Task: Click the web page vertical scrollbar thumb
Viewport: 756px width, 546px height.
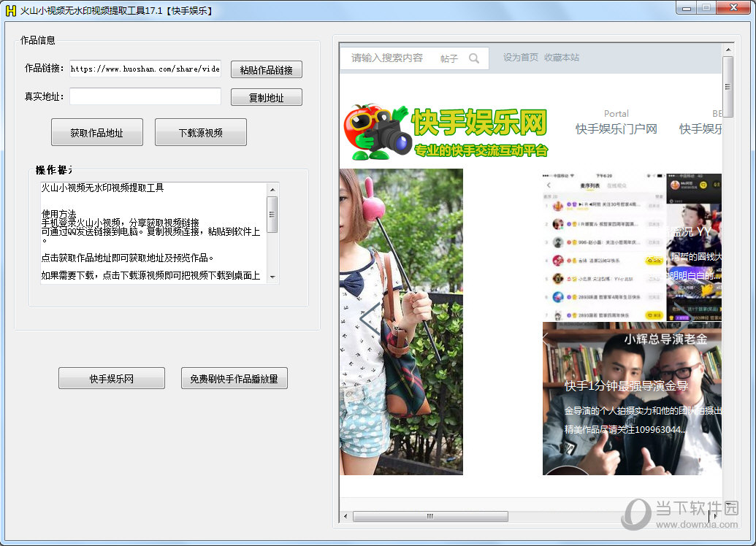Action: (728, 87)
